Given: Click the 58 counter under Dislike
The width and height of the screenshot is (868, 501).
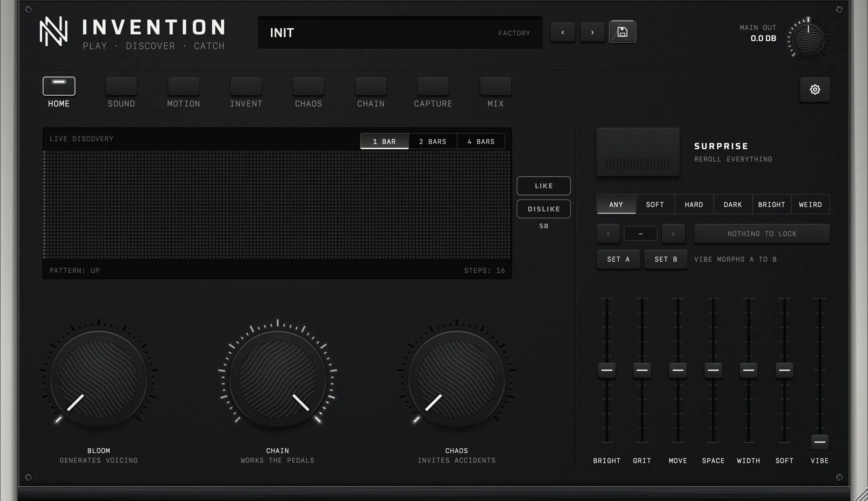Looking at the screenshot, I should [x=544, y=226].
